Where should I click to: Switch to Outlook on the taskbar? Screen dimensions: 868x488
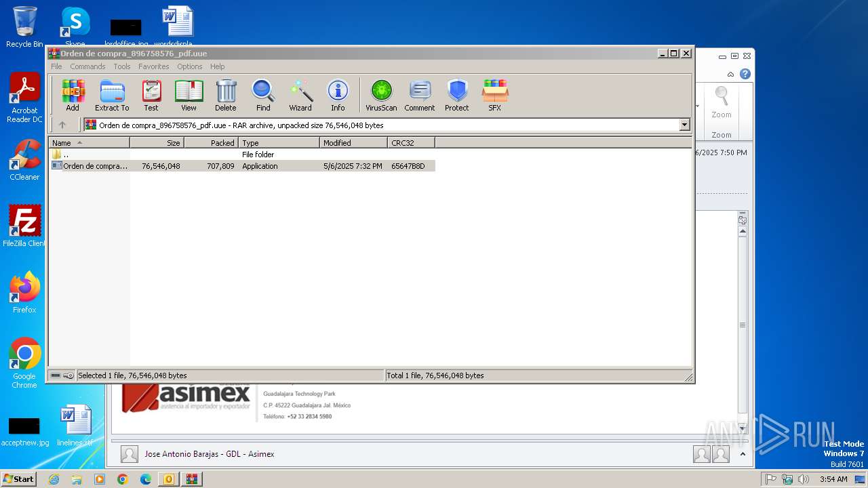coord(168,479)
